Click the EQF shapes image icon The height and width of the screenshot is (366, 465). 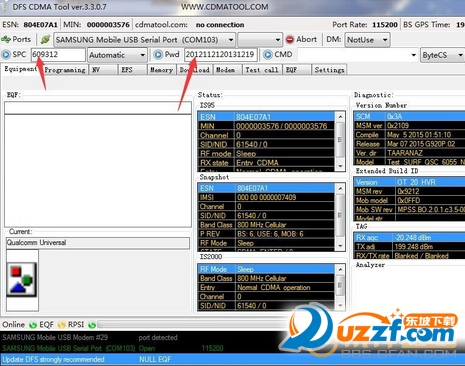pyautogui.click(x=22, y=279)
